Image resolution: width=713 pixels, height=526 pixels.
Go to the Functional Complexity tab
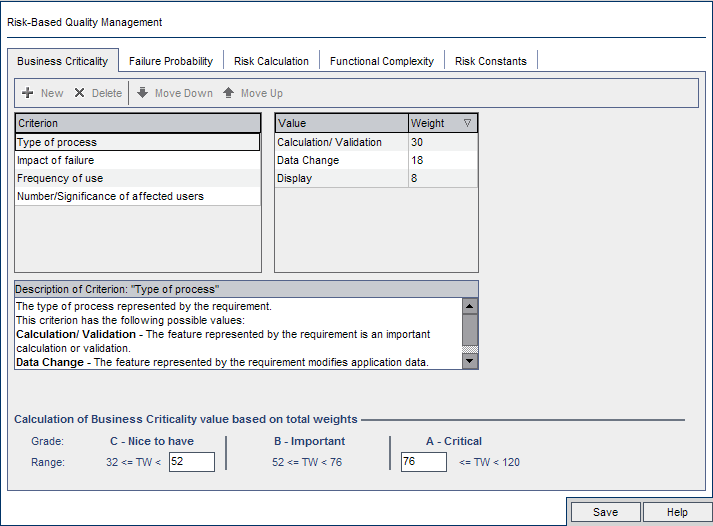(x=381, y=61)
